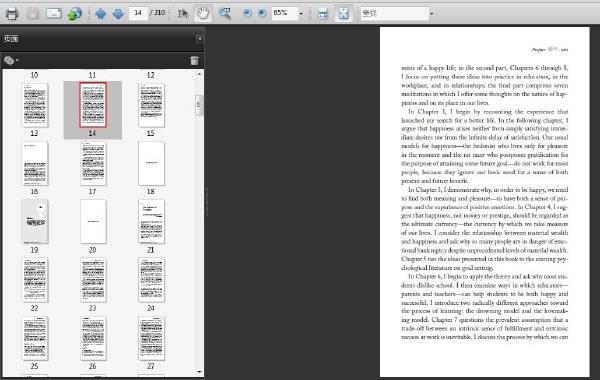Image resolution: width=600 pixels, height=380 pixels.
Task: Go to previous page with up arrow
Action: 101,14
